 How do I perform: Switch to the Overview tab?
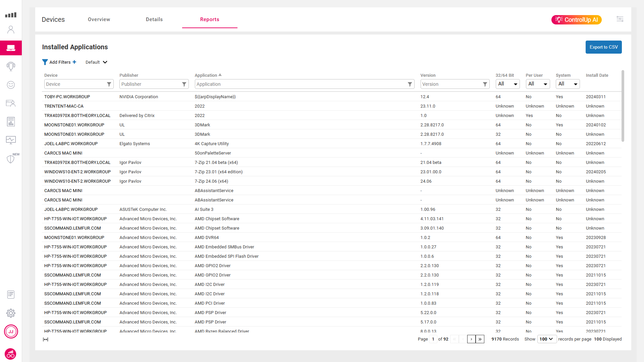[x=99, y=19]
